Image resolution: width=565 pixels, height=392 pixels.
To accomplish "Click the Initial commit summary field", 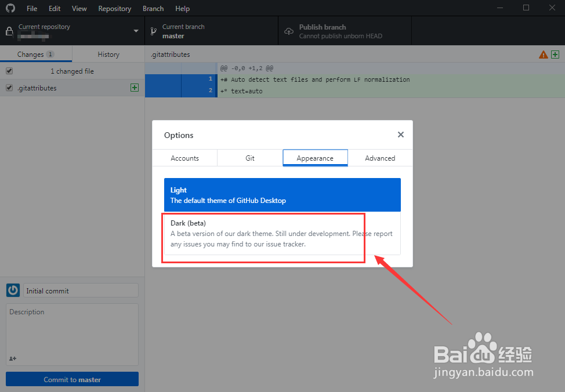I will pyautogui.click(x=81, y=291).
